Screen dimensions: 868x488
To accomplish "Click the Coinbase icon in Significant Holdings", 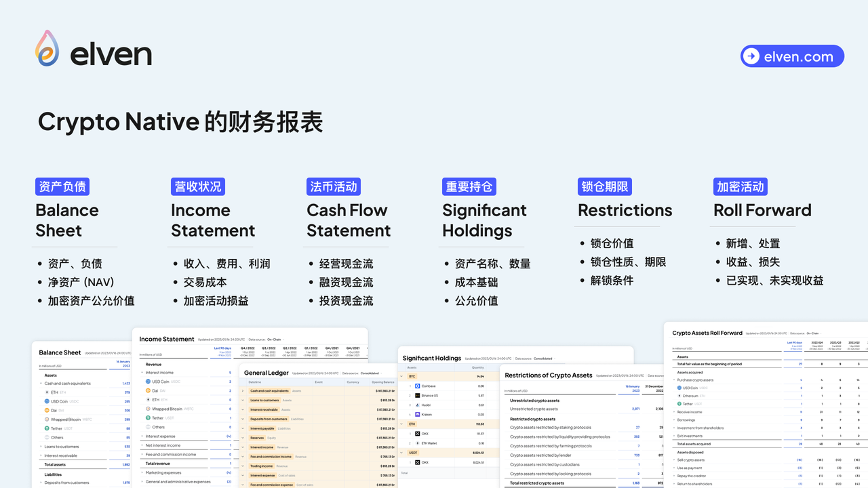I will (417, 386).
